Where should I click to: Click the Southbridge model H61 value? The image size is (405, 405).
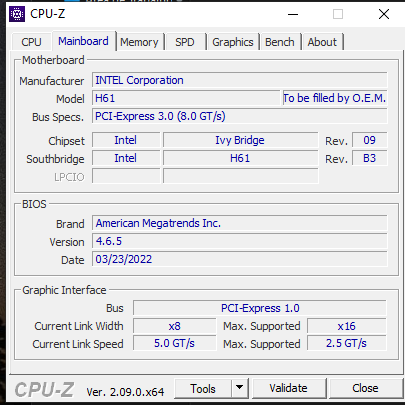240,158
